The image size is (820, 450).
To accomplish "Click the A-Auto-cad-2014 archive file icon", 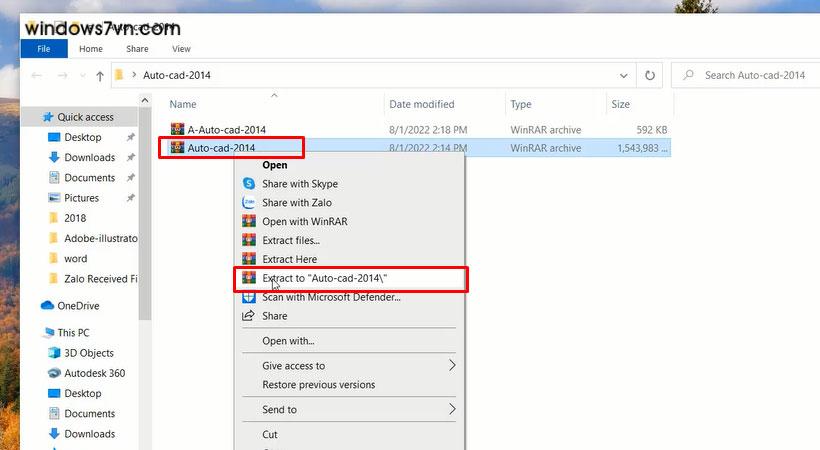I will (x=178, y=129).
